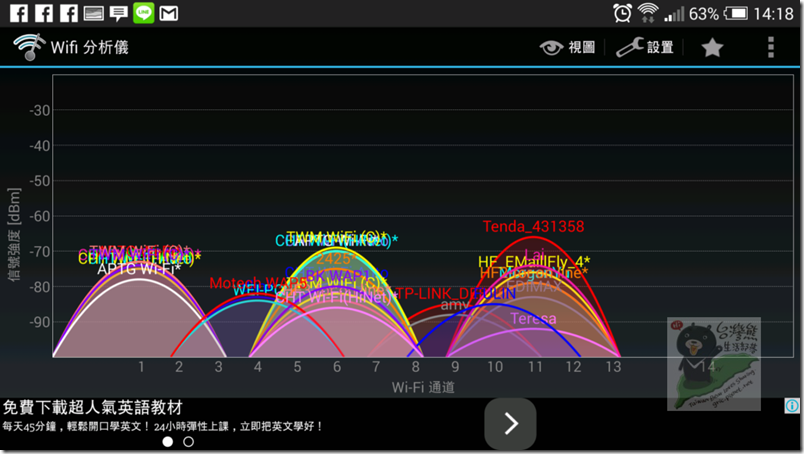Tap the ad arrow button
The height and width of the screenshot is (454, 804).
click(x=510, y=424)
